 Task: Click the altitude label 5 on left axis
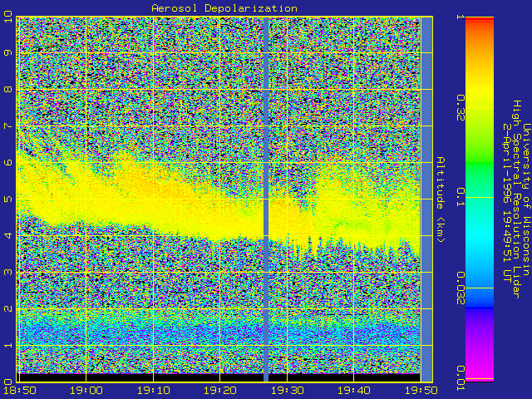tap(8, 199)
